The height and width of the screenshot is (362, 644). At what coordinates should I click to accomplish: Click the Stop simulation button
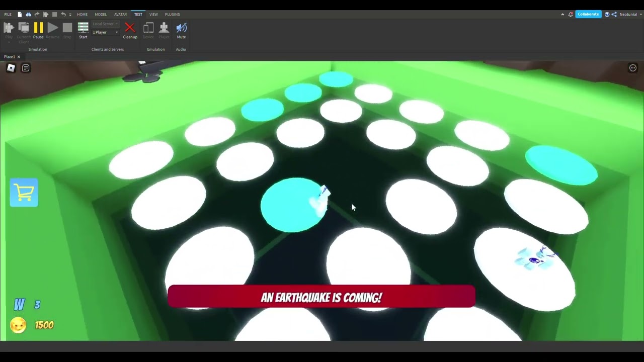pos(67,30)
